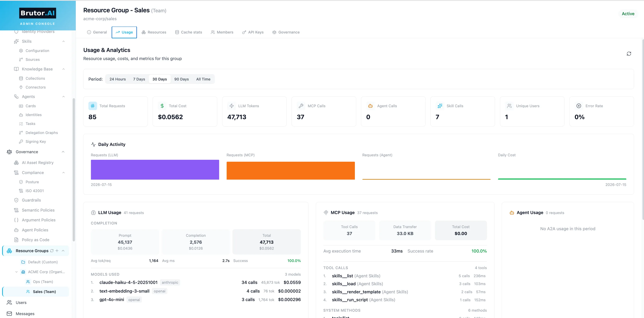
Task: Click the Guardrails shield icon
Action: click(x=16, y=200)
